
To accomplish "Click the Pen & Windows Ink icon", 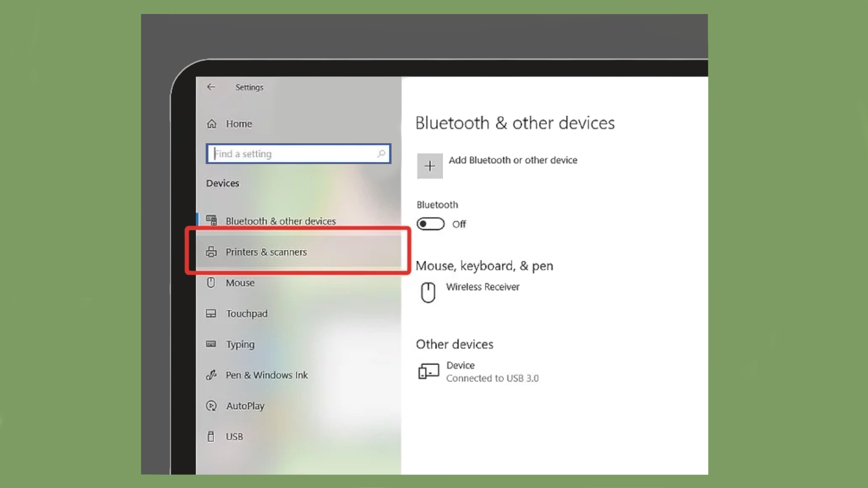I will tap(211, 375).
